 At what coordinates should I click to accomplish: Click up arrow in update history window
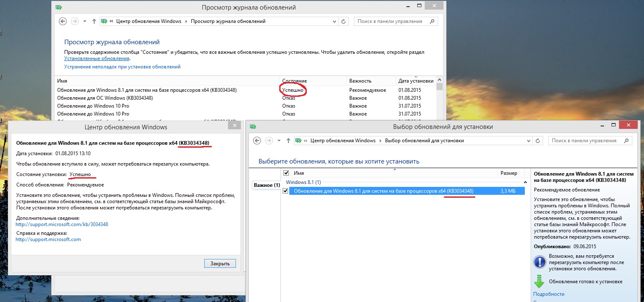point(94,21)
